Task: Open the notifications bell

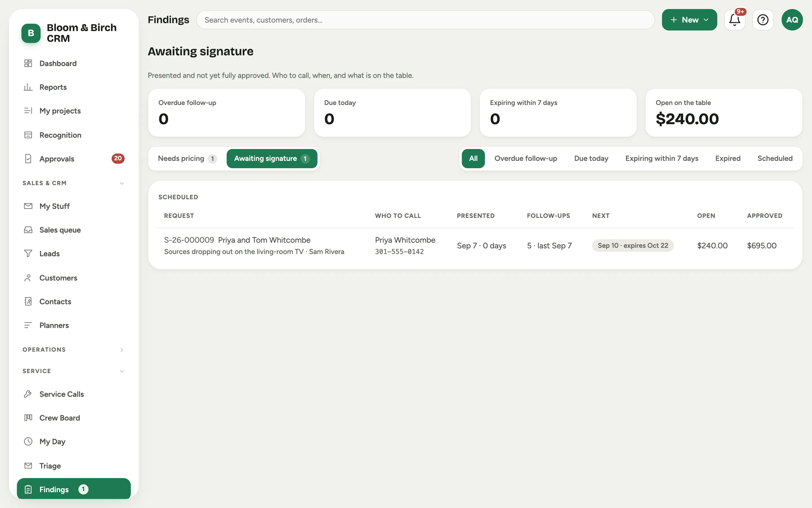Action: pos(734,20)
